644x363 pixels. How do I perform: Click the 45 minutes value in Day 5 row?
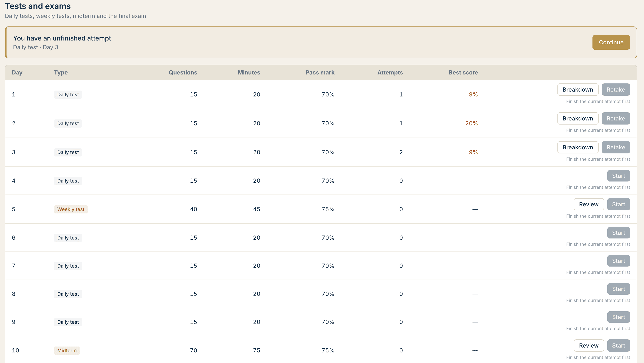click(256, 209)
